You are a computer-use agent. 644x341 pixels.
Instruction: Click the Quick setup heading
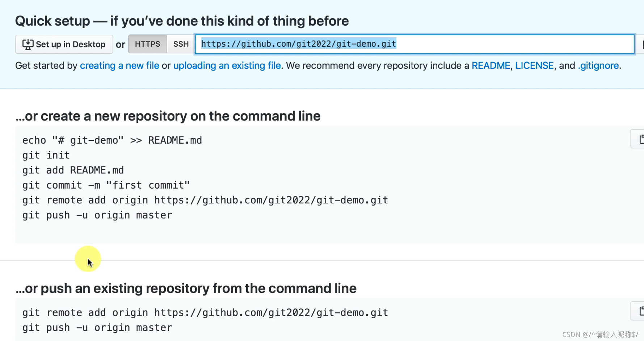(182, 21)
